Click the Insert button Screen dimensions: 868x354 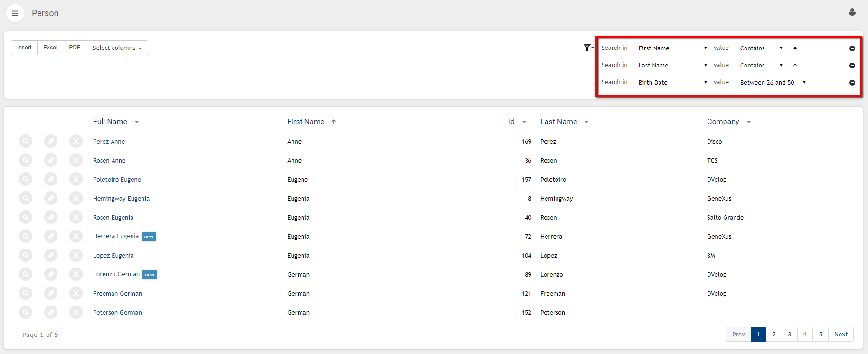point(24,48)
